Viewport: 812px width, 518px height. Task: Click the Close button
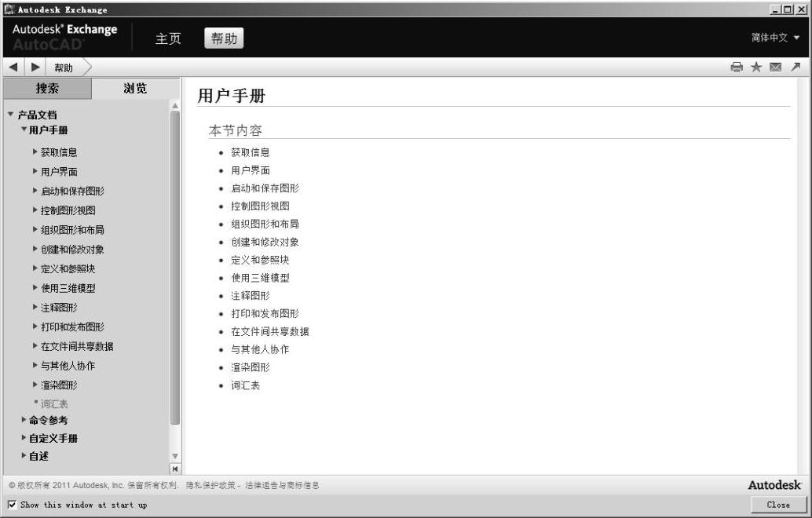click(778, 505)
